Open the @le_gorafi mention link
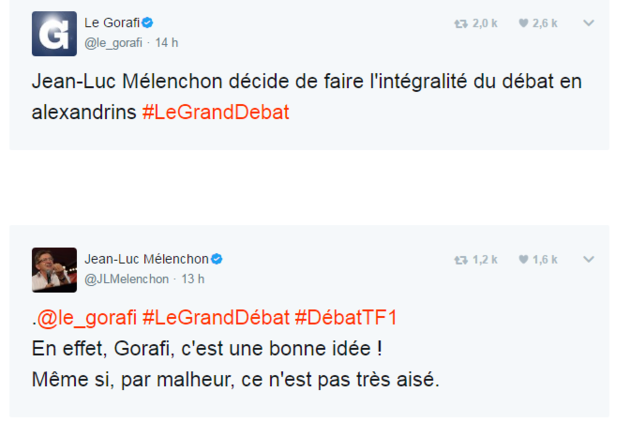Image resolution: width=630 pixels, height=437 pixels. [87, 317]
